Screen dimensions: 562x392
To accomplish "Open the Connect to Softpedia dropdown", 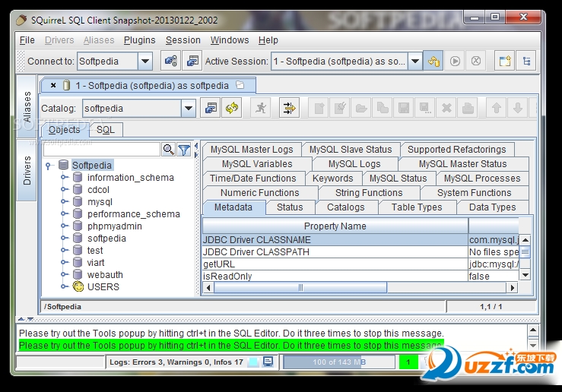I will pyautogui.click(x=145, y=62).
